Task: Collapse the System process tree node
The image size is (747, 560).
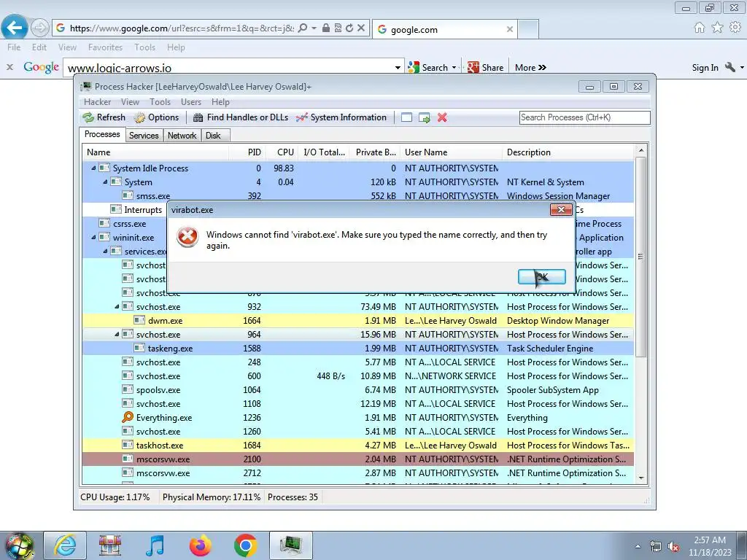Action: coord(105,182)
